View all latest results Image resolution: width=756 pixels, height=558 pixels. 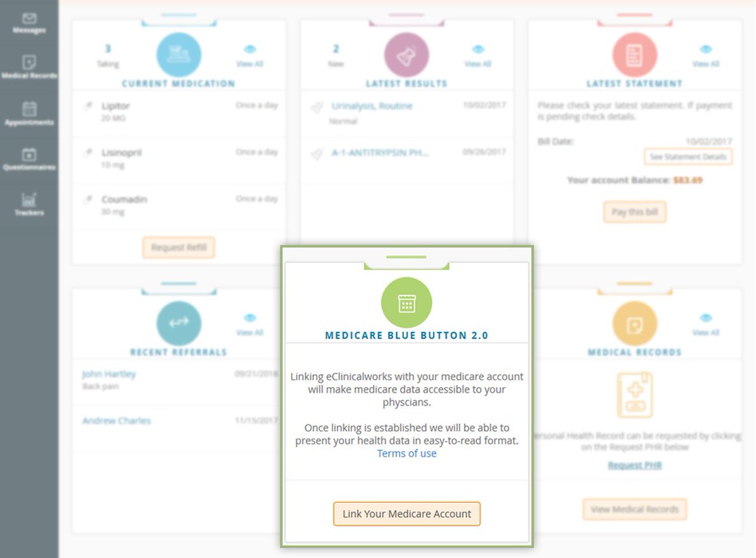pos(478,56)
